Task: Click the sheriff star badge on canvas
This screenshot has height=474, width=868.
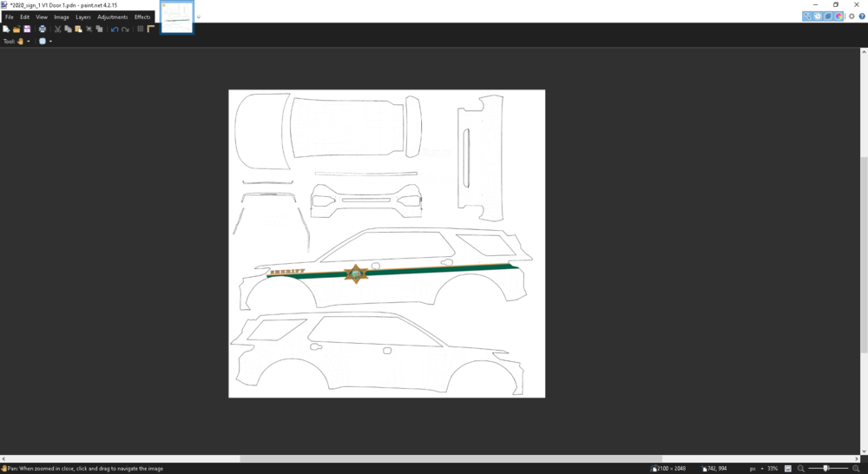Action: tap(355, 273)
